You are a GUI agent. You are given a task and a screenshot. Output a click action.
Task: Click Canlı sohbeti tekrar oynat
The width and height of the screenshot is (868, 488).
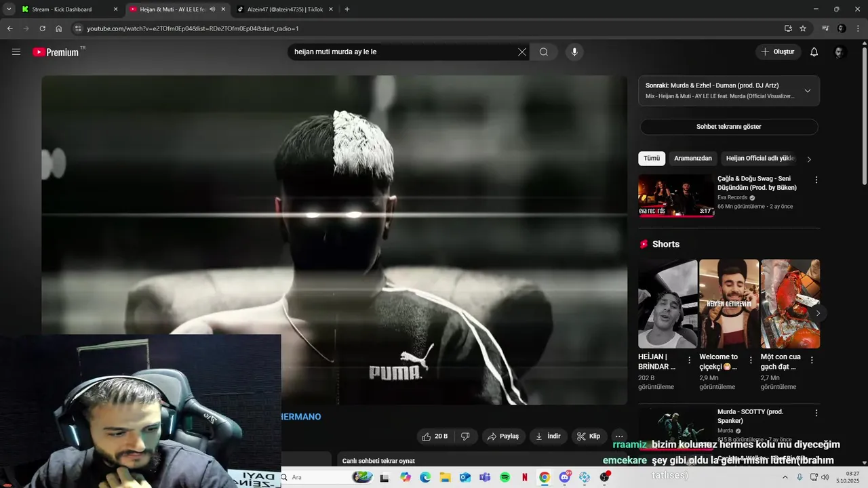click(378, 461)
